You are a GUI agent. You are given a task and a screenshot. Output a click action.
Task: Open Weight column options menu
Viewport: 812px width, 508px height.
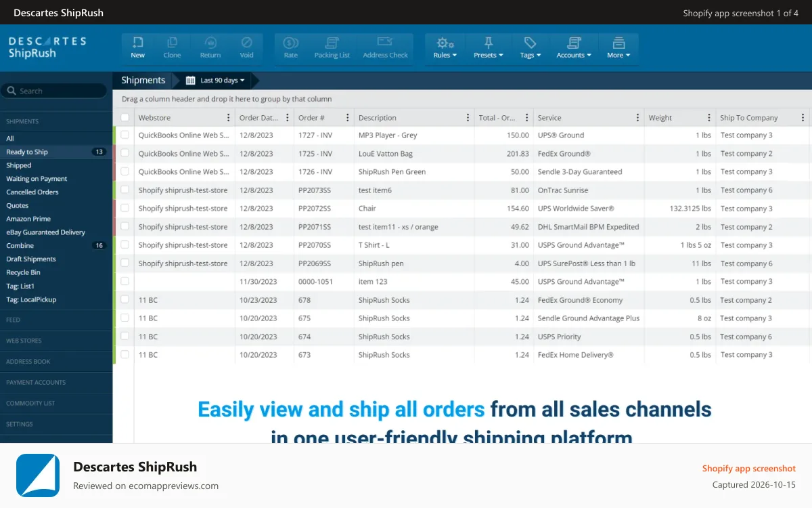point(709,118)
